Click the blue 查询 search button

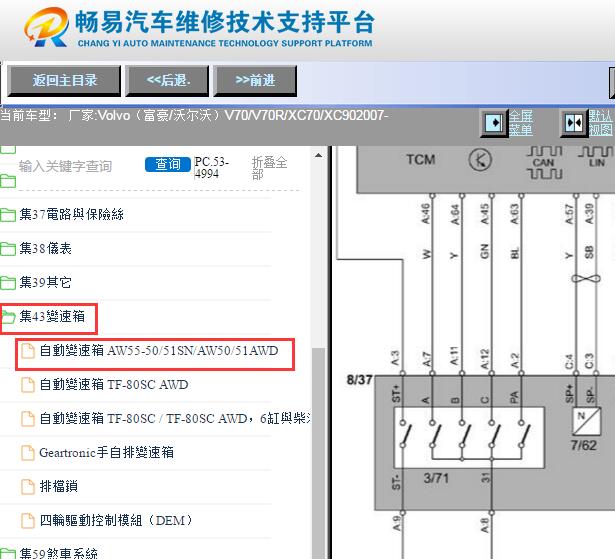coord(168,164)
